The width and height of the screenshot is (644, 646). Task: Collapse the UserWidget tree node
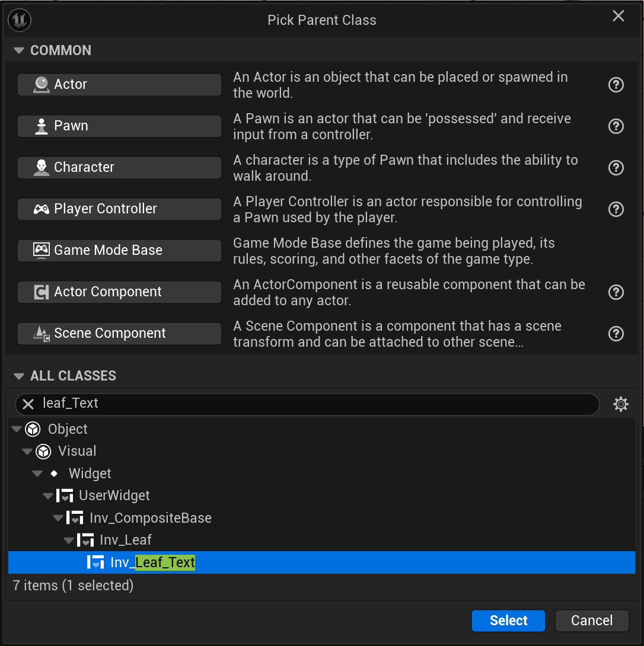point(47,496)
